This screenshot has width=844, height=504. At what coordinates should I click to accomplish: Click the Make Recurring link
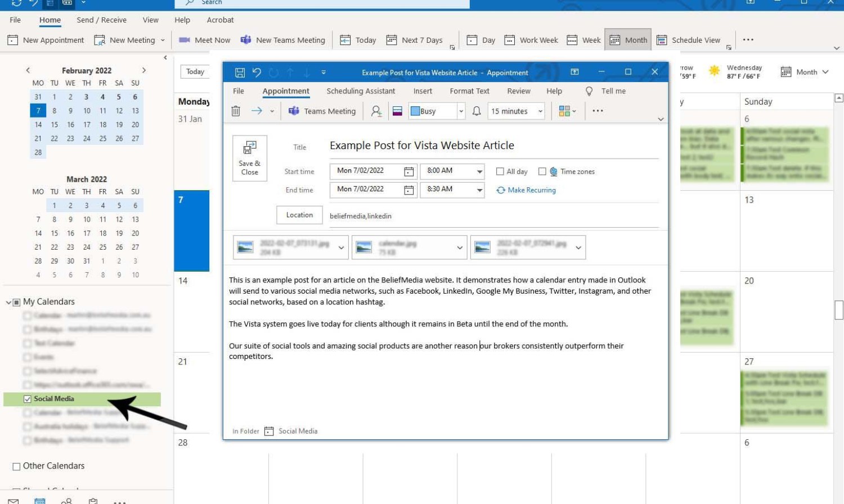[x=531, y=190]
